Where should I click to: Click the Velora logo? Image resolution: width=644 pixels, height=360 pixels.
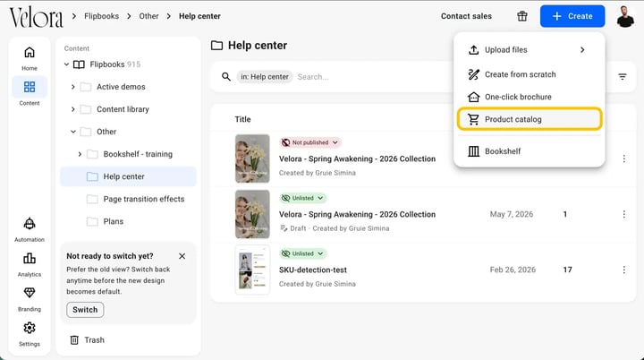pyautogui.click(x=36, y=17)
